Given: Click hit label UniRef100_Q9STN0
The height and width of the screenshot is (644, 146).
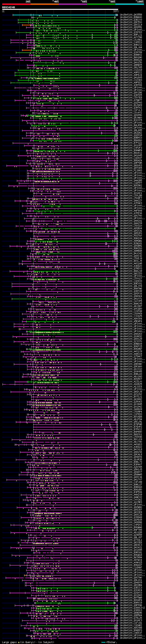Looking at the screenshot, I should [x=131, y=578].
